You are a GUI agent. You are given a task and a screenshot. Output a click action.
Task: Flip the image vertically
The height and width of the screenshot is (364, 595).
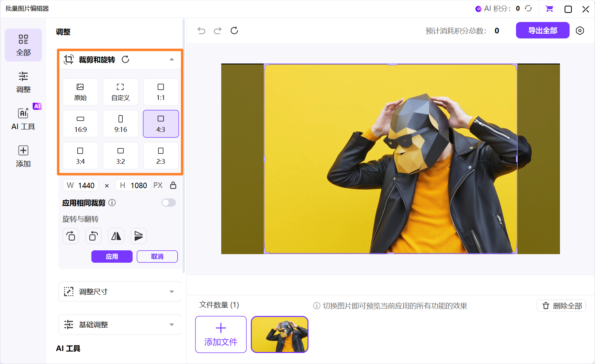tap(138, 236)
